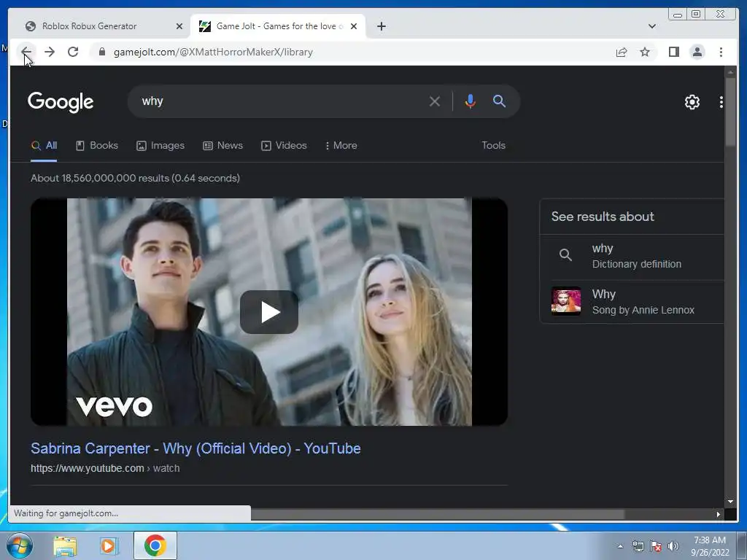Expand the More search categories

click(x=341, y=146)
